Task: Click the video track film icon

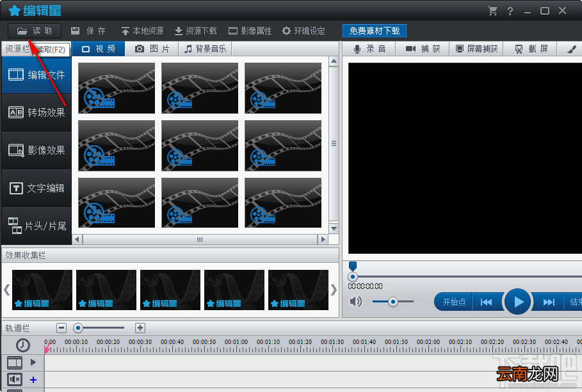Action: coord(15,363)
